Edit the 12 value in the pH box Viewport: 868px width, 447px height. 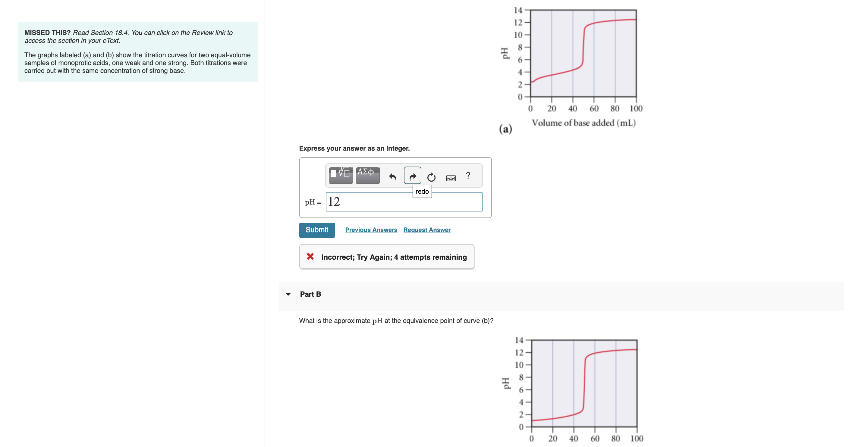[335, 202]
